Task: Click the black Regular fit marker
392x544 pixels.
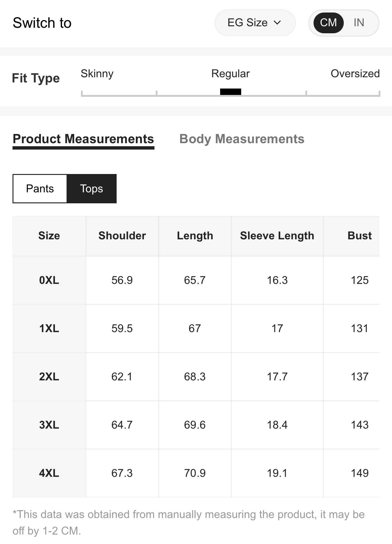Action: (x=230, y=92)
